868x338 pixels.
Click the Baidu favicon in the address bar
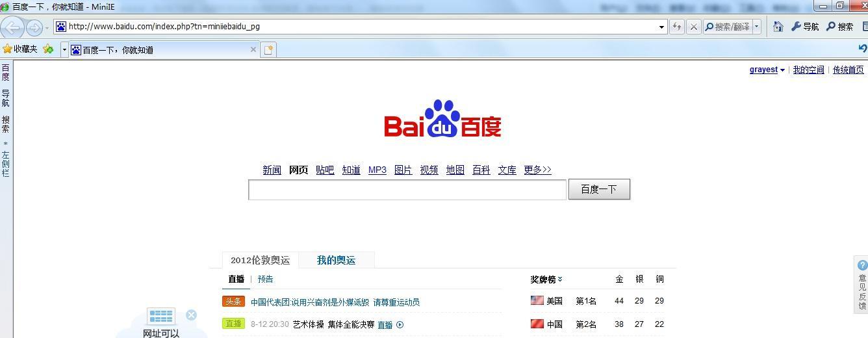[61, 27]
